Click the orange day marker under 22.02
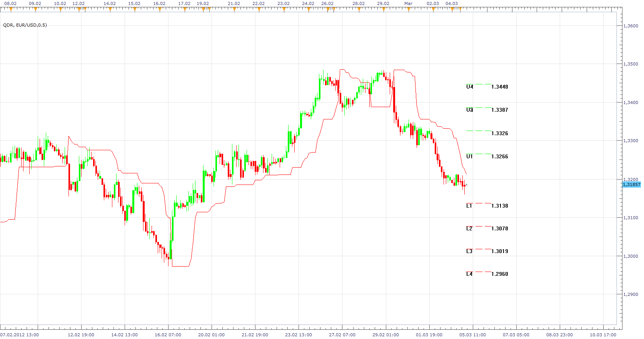 coord(259,10)
